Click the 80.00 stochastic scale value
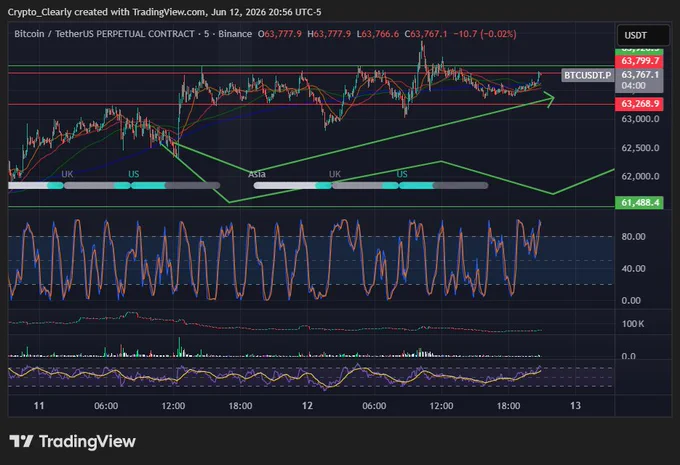This screenshot has height=465, width=680. [633, 237]
